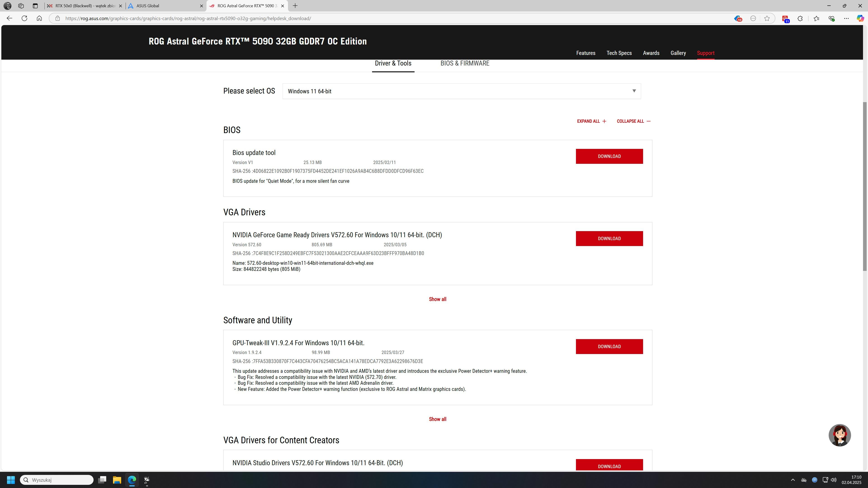The height and width of the screenshot is (488, 868).
Task: Open the browser settings ellipsis menu
Action: point(846,18)
